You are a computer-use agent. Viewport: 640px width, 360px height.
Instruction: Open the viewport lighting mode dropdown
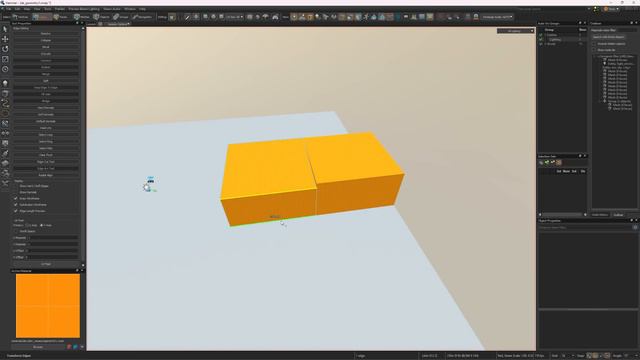click(x=516, y=31)
